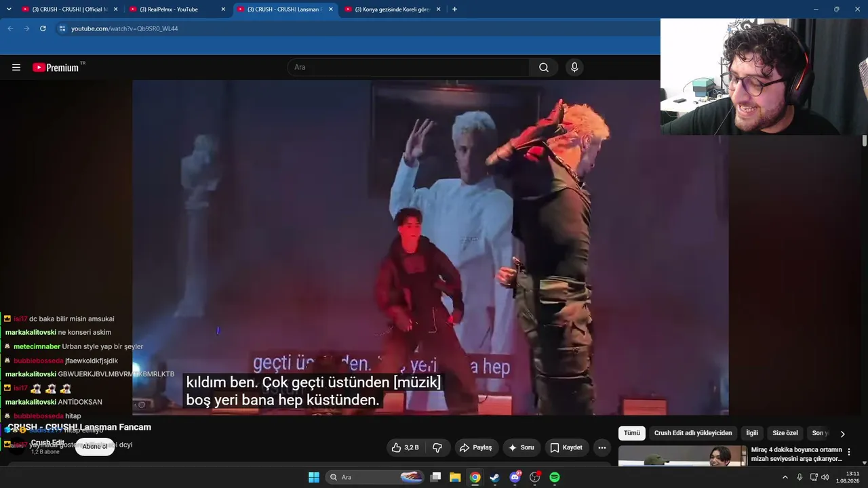Show hidden system tray icons chevron
This screenshot has height=488, width=868.
click(x=785, y=477)
